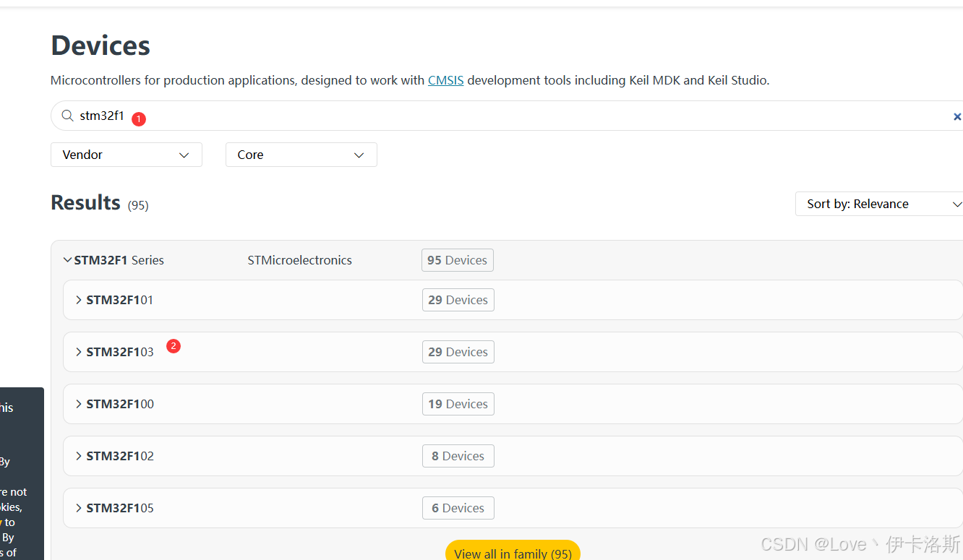The image size is (963, 560).
Task: Select the STM32F102 family name
Action: pos(120,456)
